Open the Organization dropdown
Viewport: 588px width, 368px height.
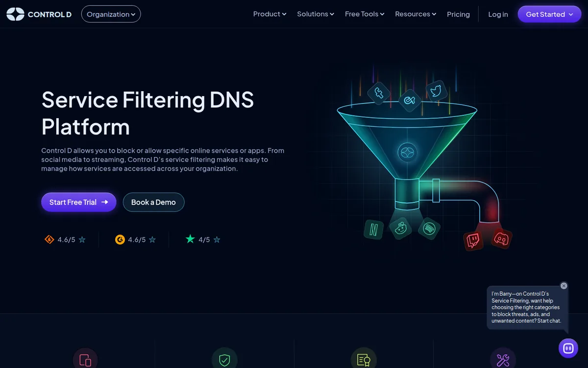click(111, 14)
